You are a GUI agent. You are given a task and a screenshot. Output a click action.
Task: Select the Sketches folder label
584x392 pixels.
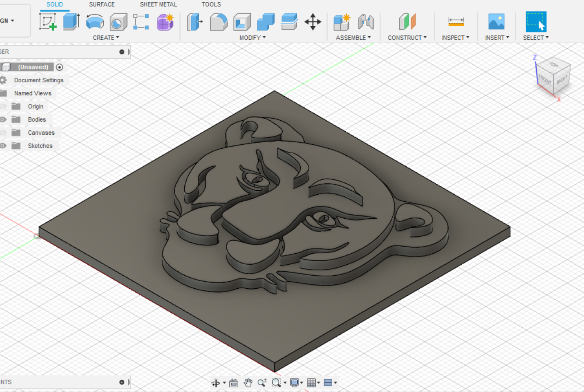click(40, 146)
